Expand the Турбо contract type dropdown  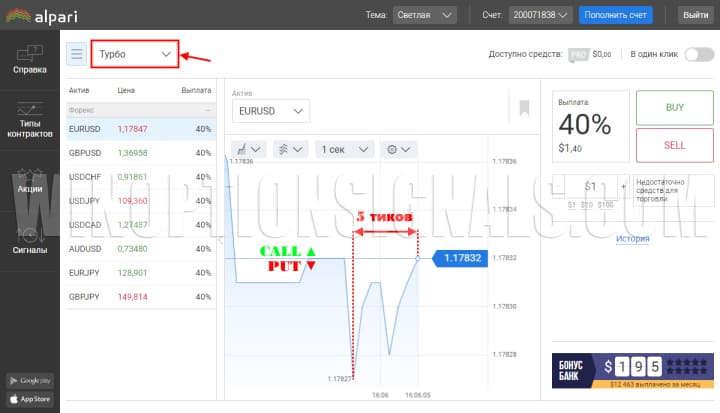click(135, 54)
